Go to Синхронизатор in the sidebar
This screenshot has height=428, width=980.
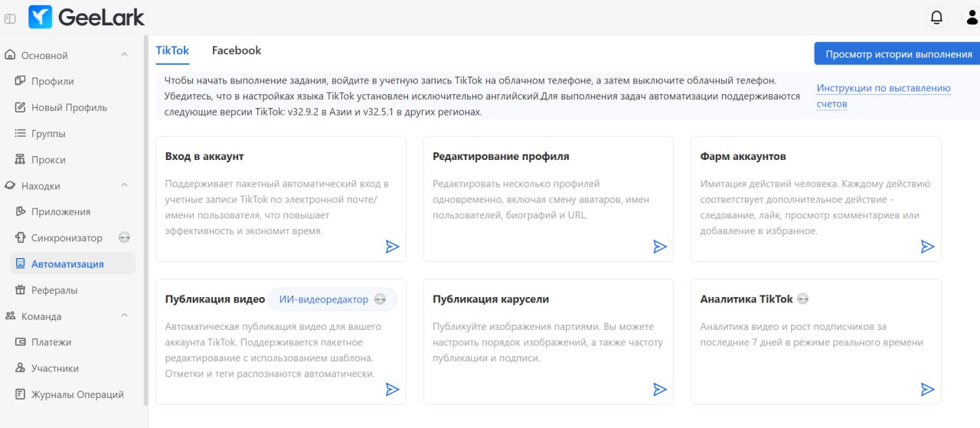pos(67,238)
